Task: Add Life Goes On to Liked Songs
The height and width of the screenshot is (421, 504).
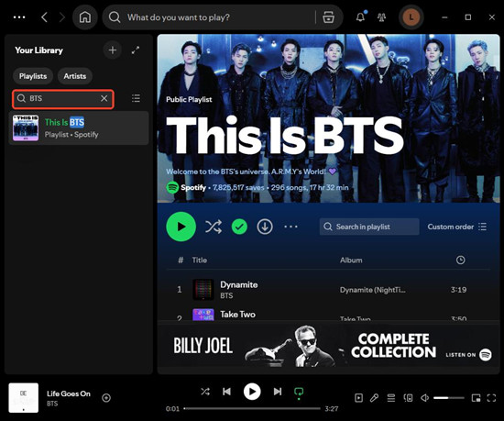Action: click(106, 398)
